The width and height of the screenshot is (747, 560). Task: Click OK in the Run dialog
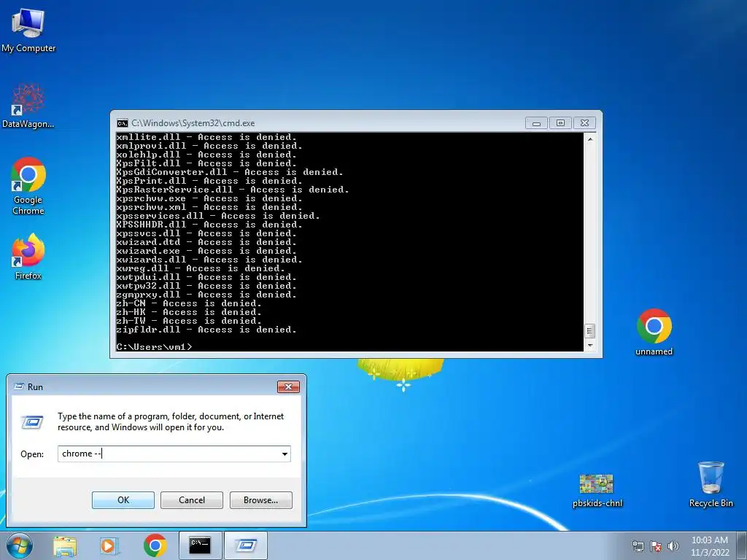point(123,500)
